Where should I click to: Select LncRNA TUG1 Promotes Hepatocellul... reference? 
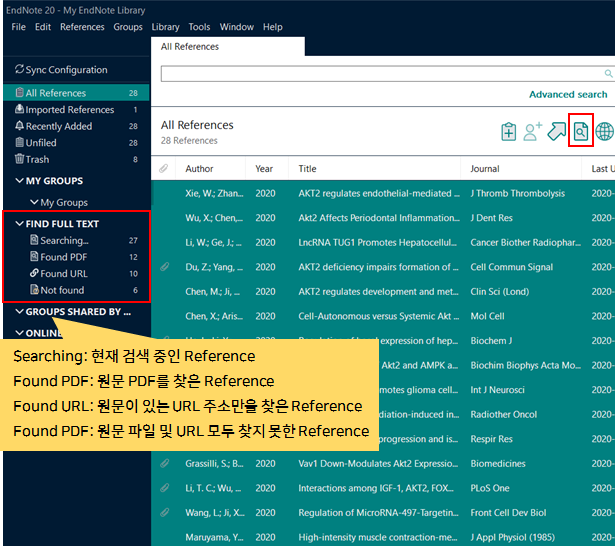tap(383, 242)
